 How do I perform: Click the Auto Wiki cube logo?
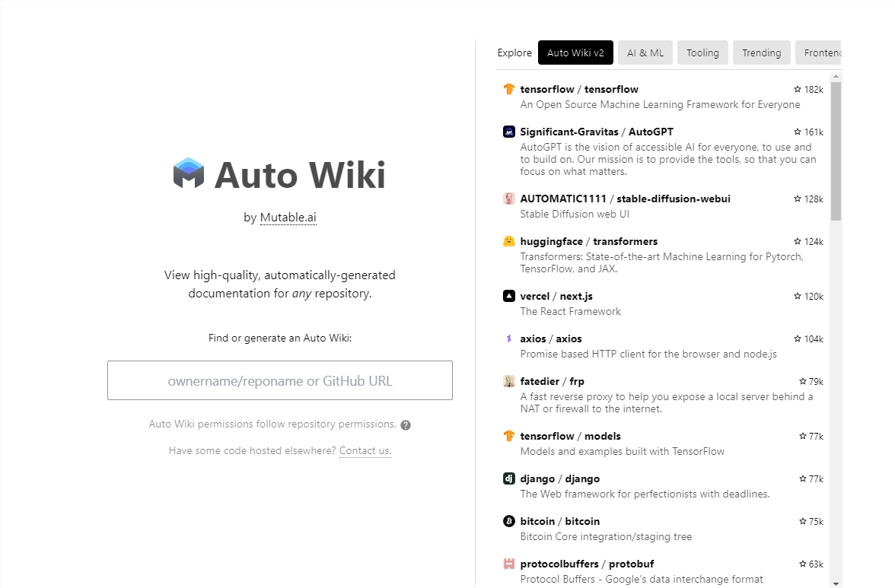[x=188, y=173]
